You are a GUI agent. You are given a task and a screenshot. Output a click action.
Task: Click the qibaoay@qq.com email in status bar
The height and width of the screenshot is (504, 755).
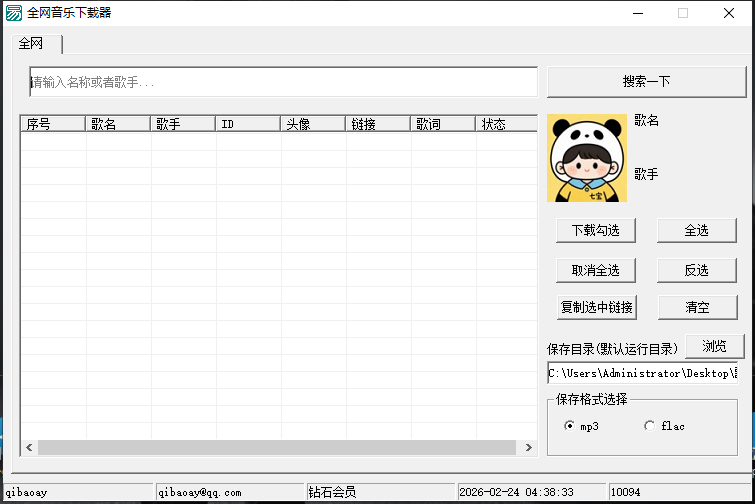coord(200,492)
